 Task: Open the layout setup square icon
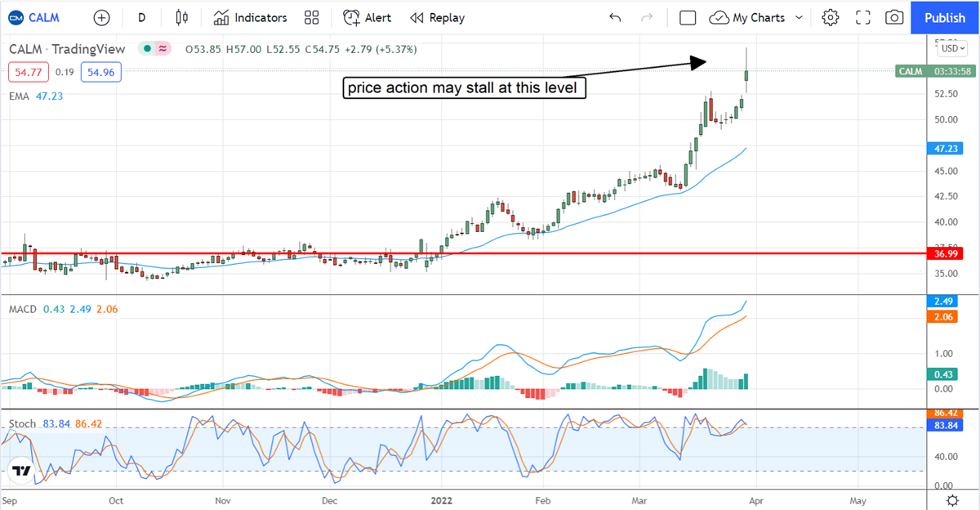coord(688,17)
